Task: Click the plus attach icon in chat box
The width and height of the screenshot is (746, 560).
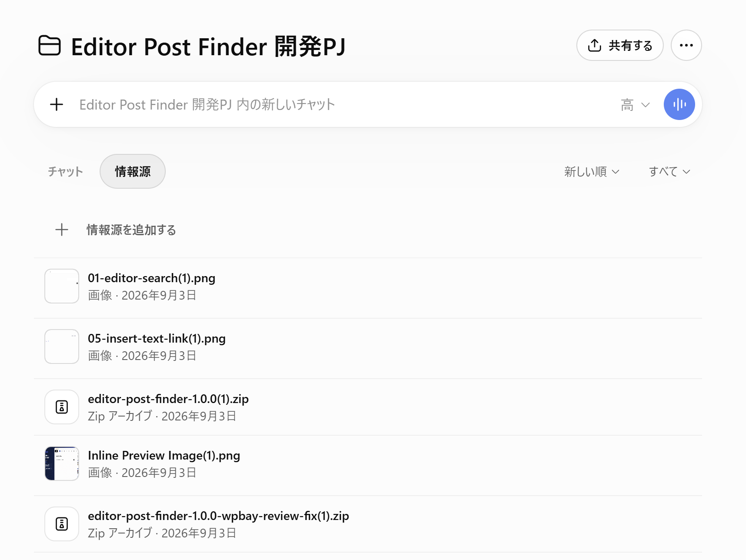Action: pos(57,104)
